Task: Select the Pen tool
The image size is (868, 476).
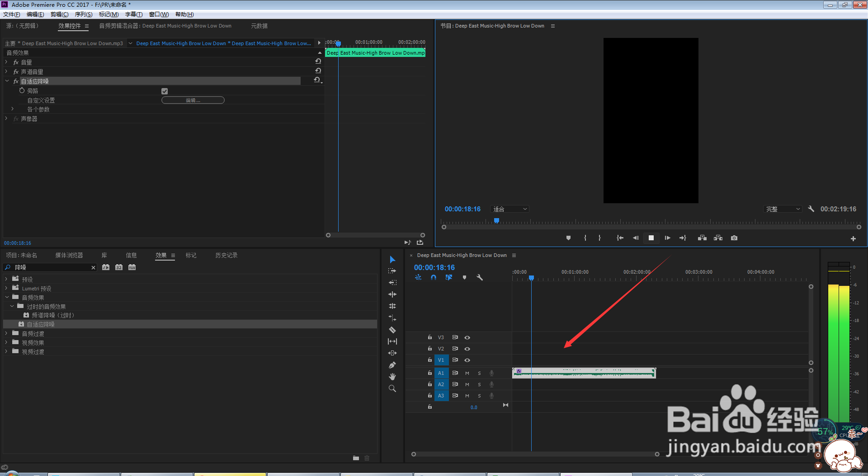Action: 392,365
